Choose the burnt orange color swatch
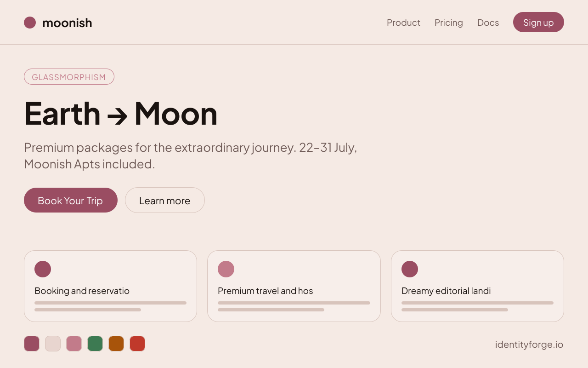 (x=116, y=344)
